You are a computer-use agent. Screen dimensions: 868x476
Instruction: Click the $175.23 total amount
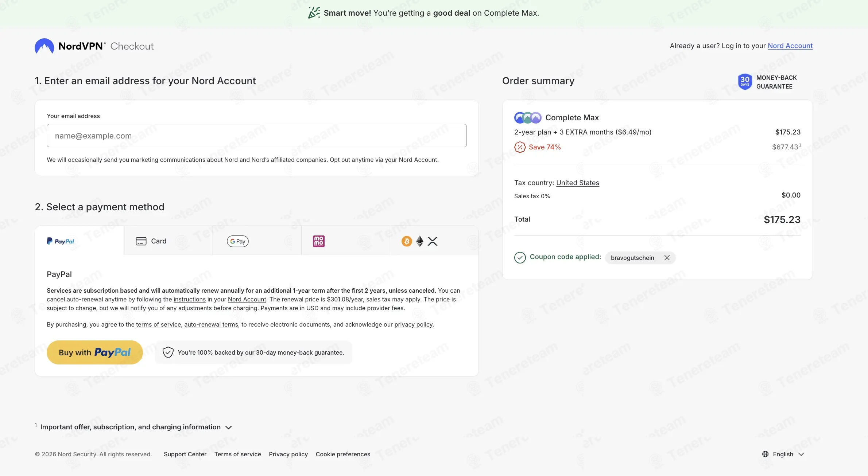click(x=782, y=219)
